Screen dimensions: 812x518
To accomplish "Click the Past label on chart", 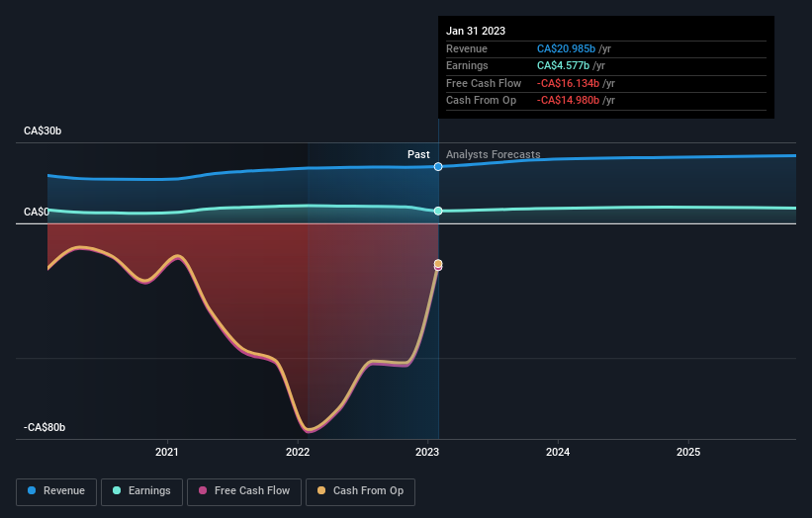I will 418,154.
